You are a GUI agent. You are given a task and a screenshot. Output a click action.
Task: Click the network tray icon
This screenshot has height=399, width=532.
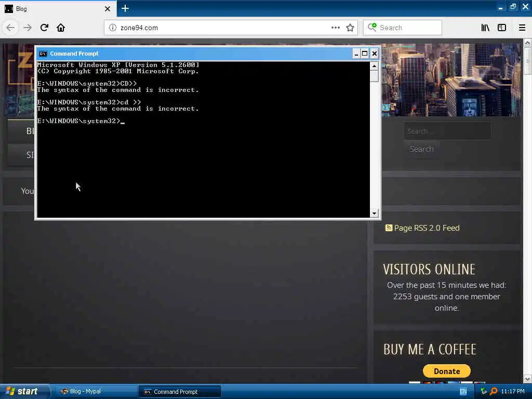pyautogui.click(x=484, y=392)
